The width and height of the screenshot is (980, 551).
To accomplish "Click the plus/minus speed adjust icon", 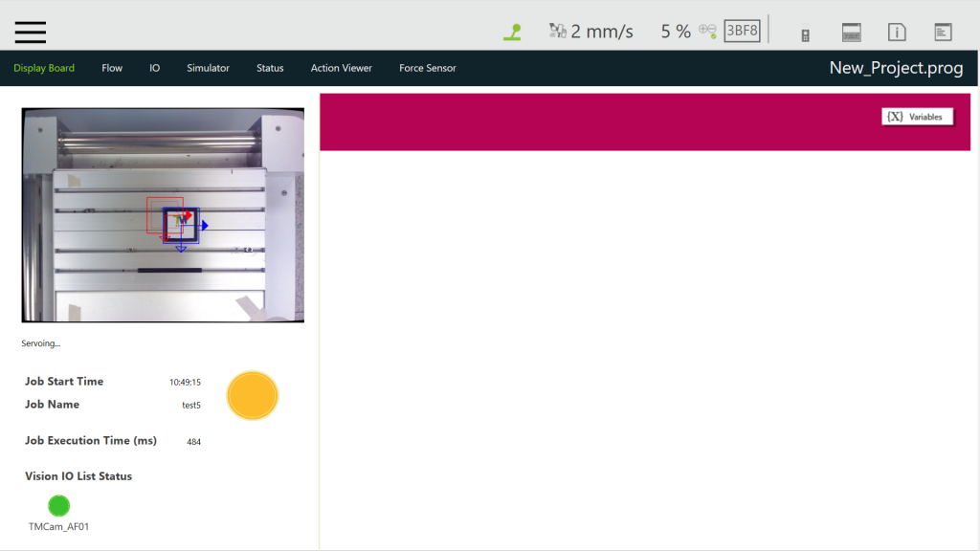I will click(x=707, y=31).
